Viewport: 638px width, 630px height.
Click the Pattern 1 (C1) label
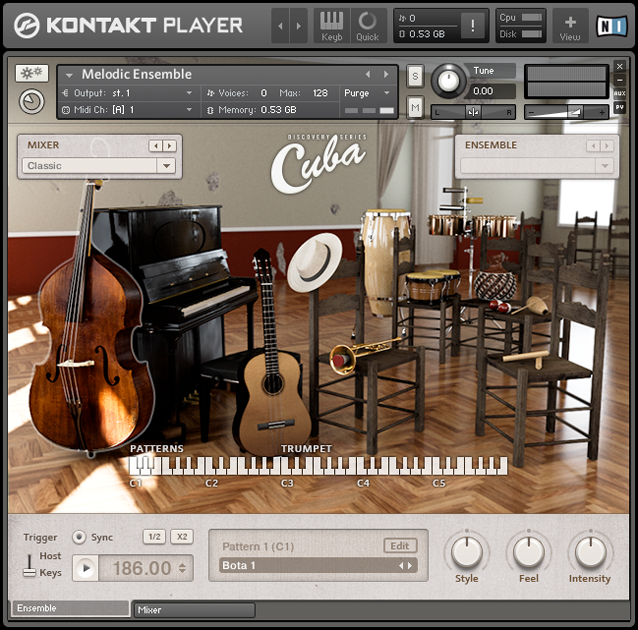258,546
